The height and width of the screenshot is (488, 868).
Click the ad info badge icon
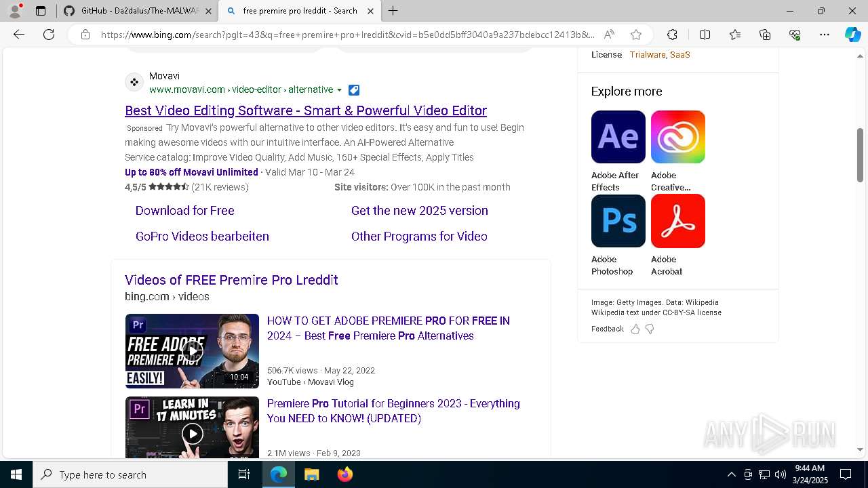[354, 90]
